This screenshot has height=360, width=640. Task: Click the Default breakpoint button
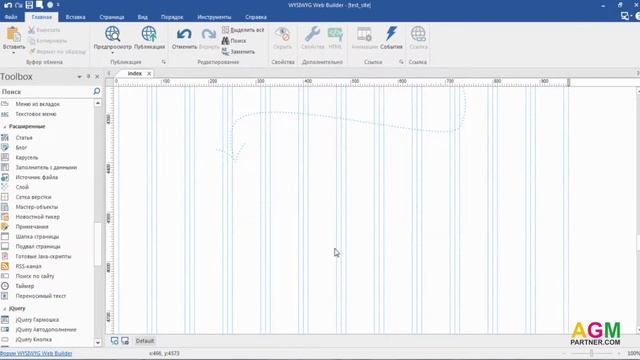point(145,341)
